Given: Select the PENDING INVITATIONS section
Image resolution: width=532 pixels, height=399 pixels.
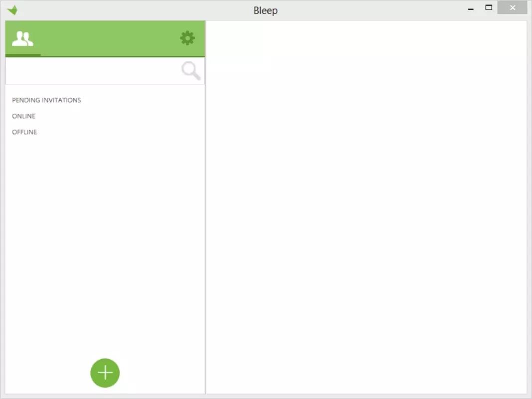Looking at the screenshot, I should pyautogui.click(x=46, y=100).
